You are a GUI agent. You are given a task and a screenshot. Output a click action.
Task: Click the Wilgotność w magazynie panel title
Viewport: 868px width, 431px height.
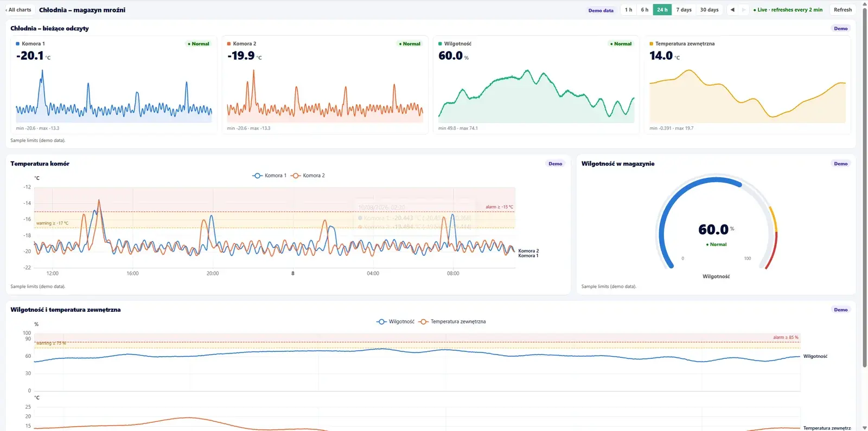[618, 164]
